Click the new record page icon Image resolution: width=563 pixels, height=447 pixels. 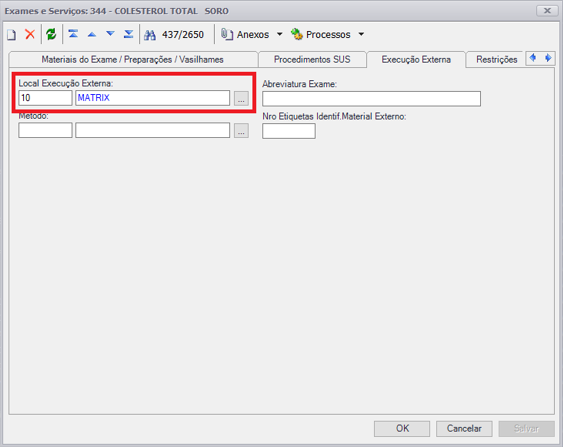11,35
